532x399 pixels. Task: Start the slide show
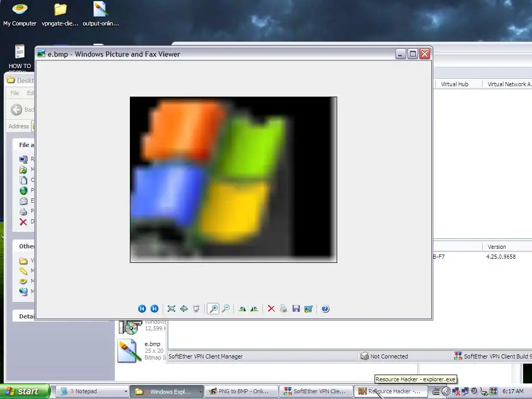point(196,309)
